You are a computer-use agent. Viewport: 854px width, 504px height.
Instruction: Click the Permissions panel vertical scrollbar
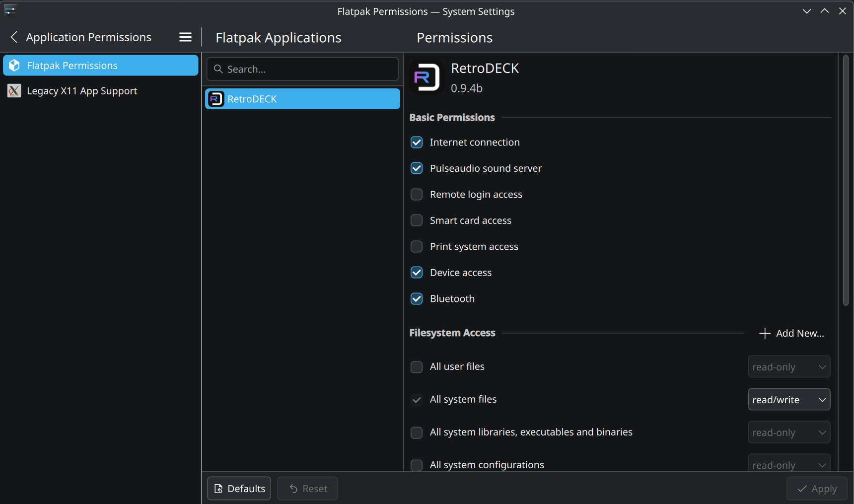[846, 181]
